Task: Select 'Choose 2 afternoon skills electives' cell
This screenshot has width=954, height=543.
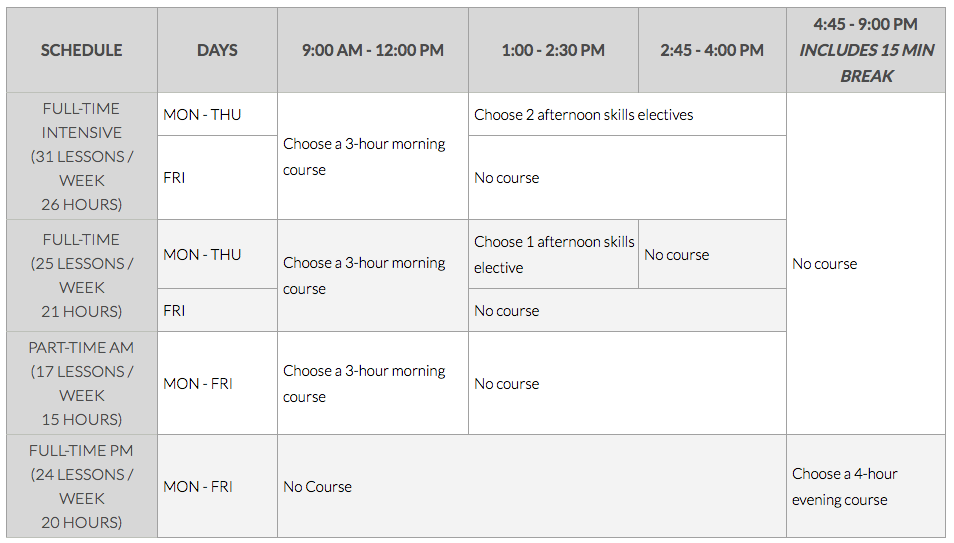Action: (627, 114)
